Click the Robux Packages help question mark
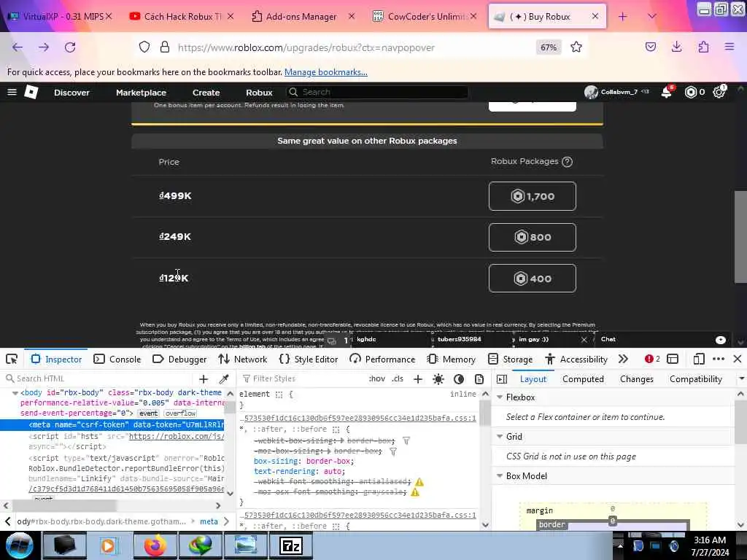 tap(567, 162)
